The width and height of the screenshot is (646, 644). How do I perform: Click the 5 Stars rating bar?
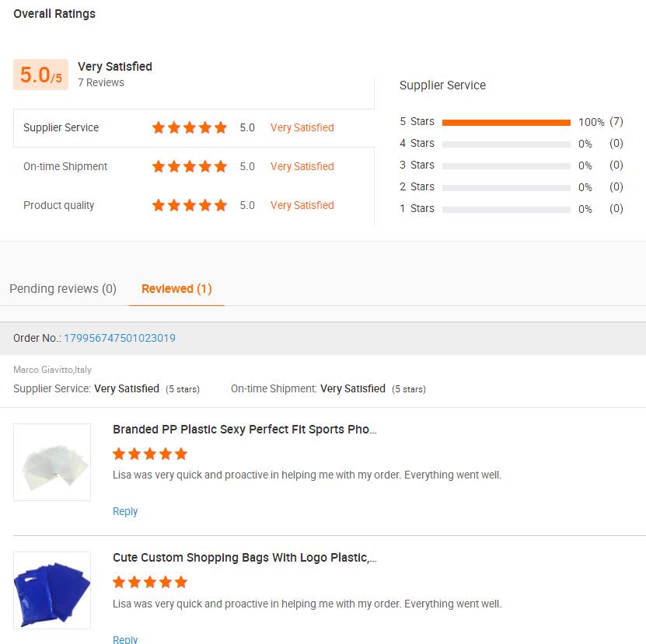pos(506,122)
